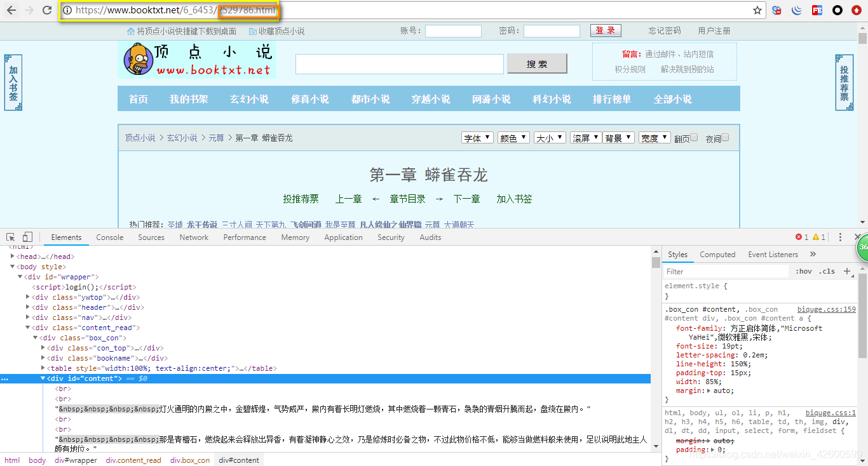Collapse the div id="content" node
The image size is (868, 466).
pyautogui.click(x=43, y=378)
